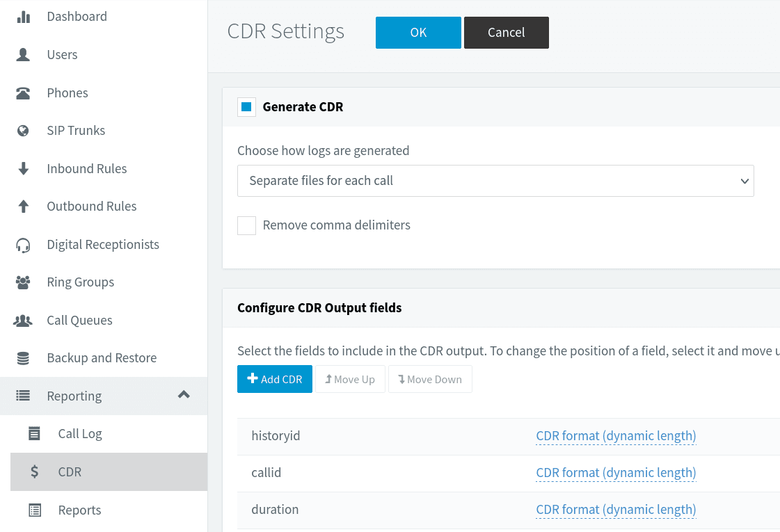Go to Reports in the sidebar
The image size is (780, 532).
pyautogui.click(x=79, y=510)
